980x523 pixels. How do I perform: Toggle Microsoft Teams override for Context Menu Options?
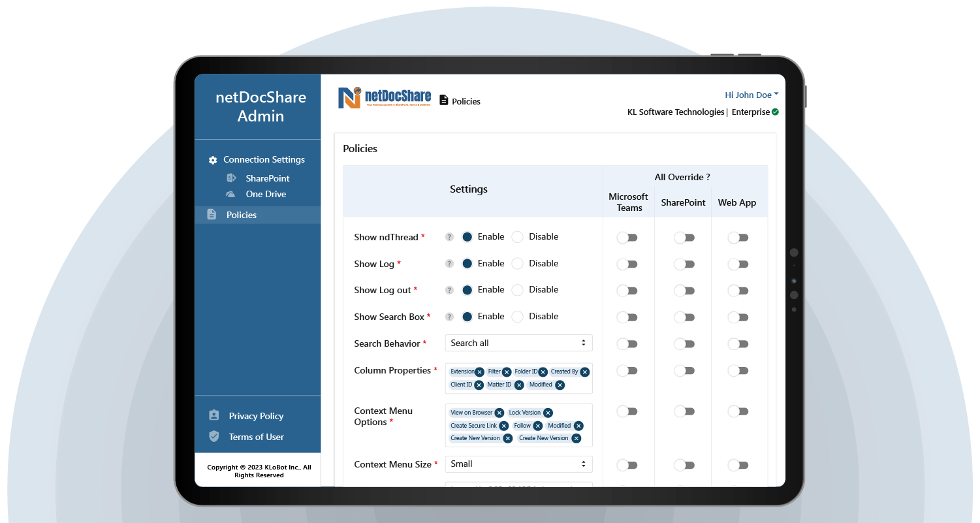[x=627, y=411]
